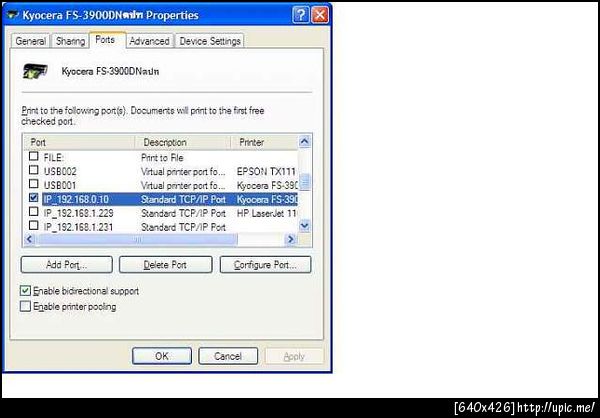Click horizontal scroll right arrow
The height and width of the screenshot is (418, 600).
coord(291,240)
